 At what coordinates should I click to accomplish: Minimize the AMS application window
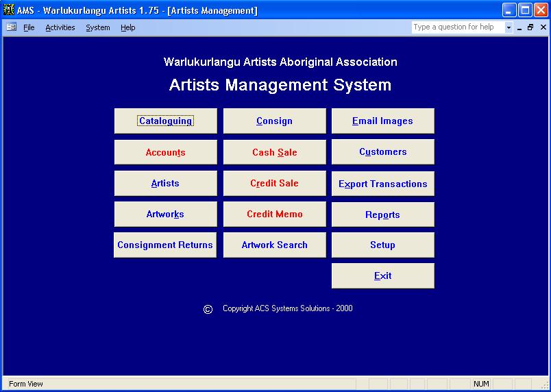(509, 10)
